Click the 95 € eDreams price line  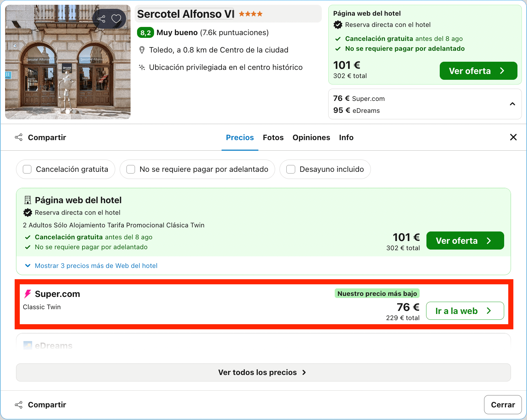pos(357,110)
